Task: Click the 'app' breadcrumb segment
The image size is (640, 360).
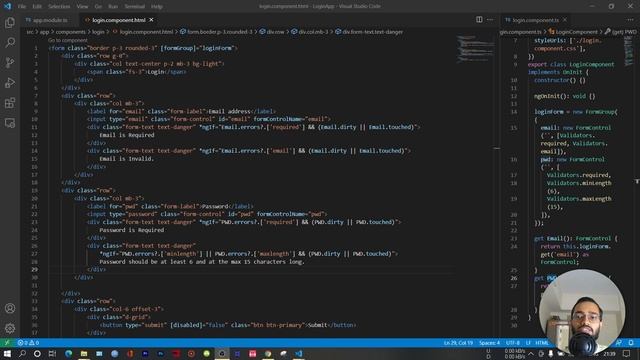Action: pyautogui.click(x=44, y=32)
